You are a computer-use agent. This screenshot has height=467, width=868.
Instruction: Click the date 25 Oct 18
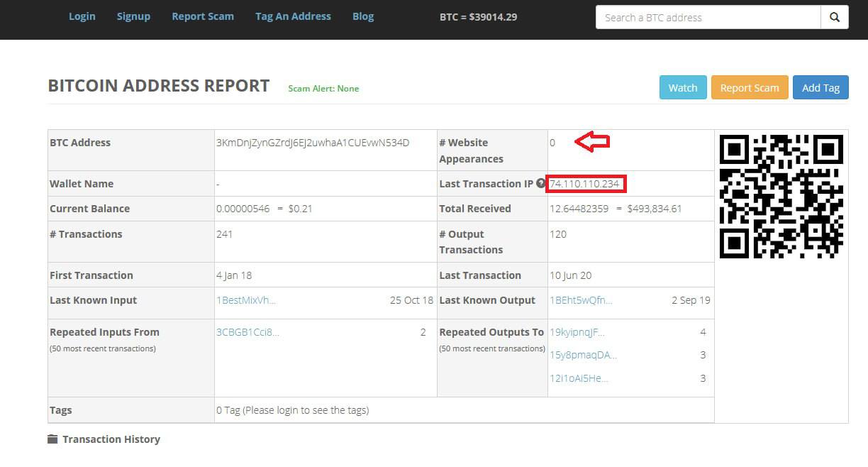click(x=411, y=300)
